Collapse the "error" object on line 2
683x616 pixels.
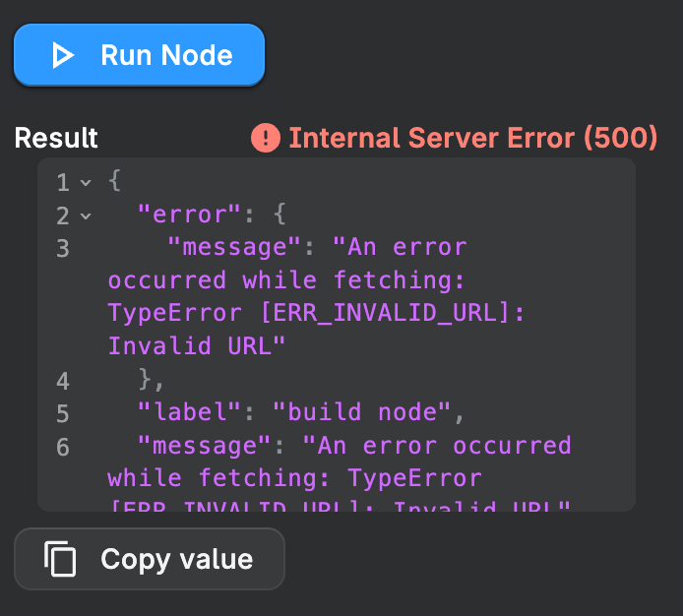tap(86, 216)
